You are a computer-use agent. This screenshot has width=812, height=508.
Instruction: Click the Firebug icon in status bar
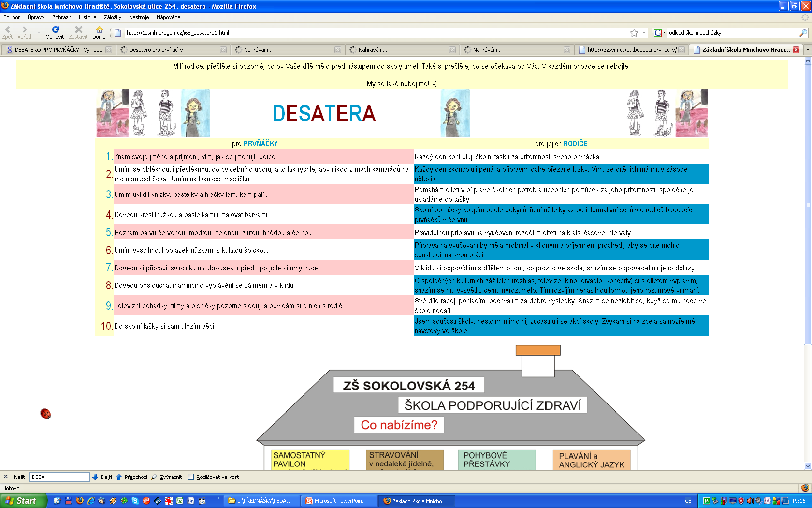pos(805,488)
